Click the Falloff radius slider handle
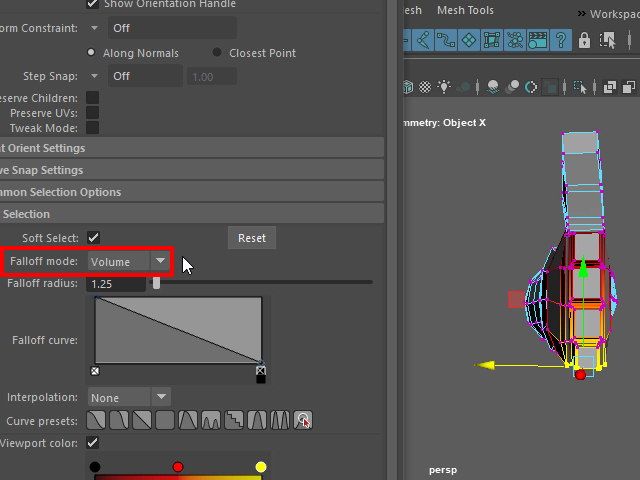Viewport: 640px width, 480px height. point(156,284)
